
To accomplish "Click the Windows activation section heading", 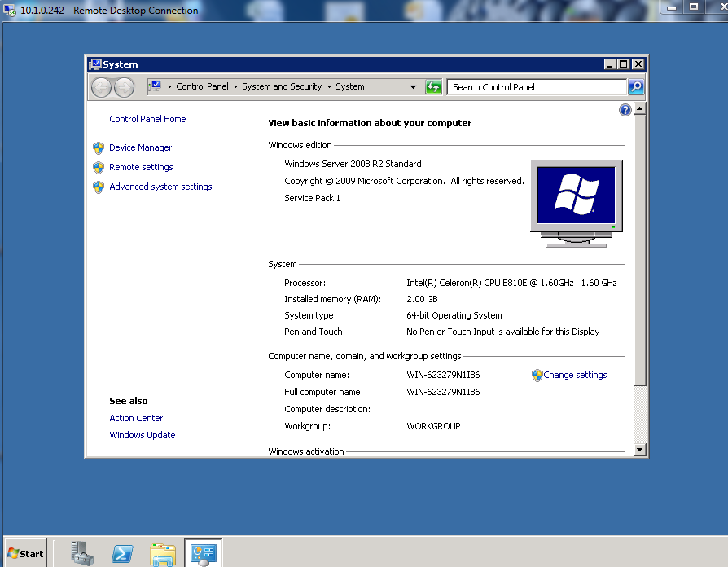I will [306, 451].
